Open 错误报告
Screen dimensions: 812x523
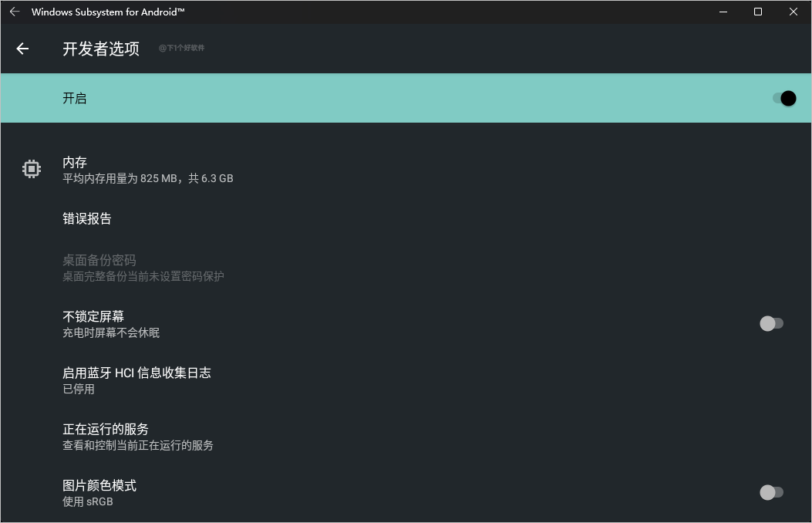(87, 218)
